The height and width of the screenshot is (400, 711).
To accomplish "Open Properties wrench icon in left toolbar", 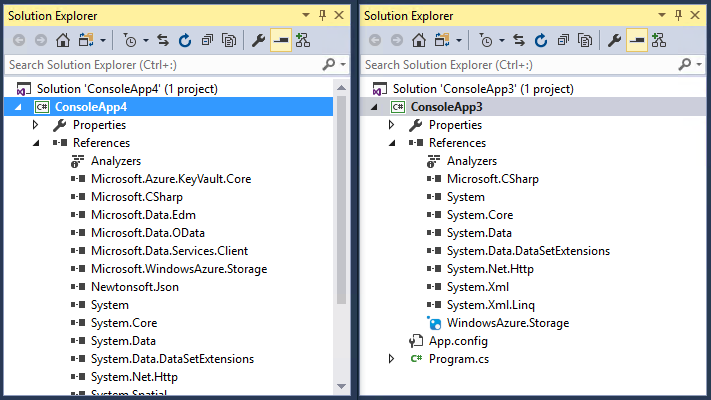I will pos(258,40).
